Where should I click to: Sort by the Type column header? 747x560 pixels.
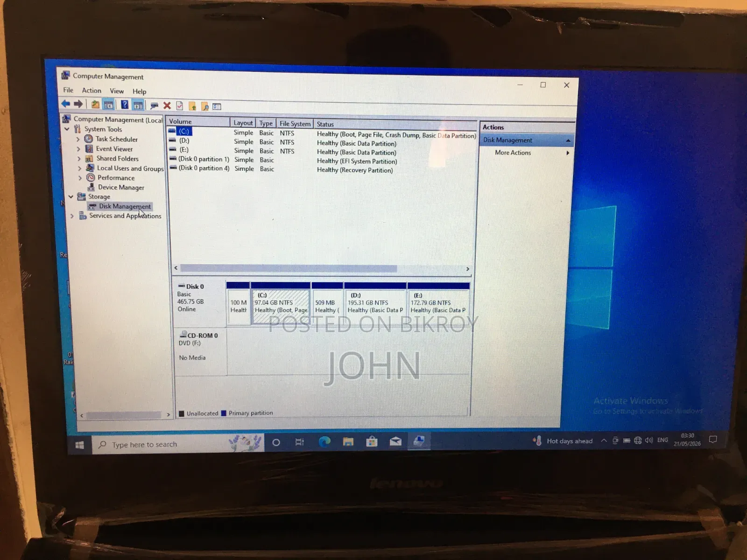coord(266,123)
